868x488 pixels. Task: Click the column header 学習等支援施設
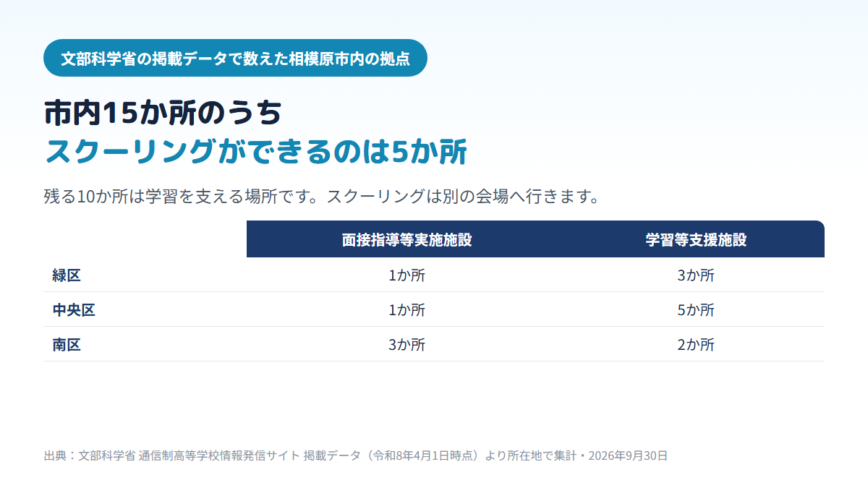[x=696, y=239]
